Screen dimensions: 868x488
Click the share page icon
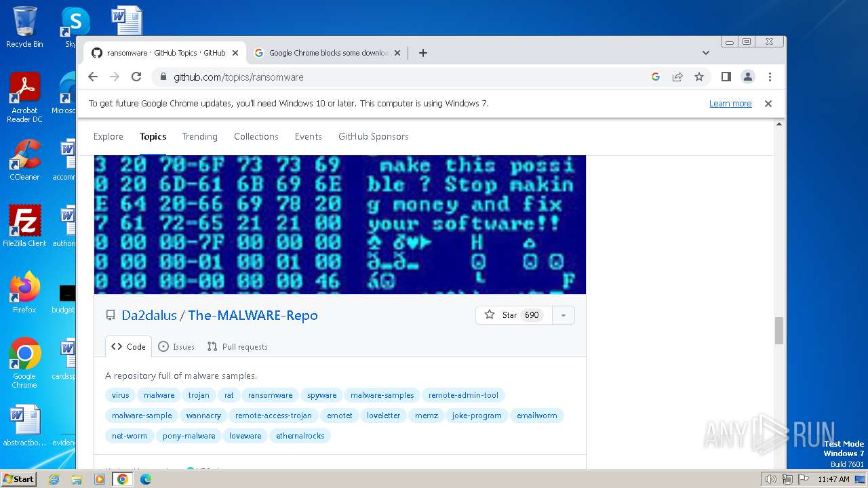677,77
